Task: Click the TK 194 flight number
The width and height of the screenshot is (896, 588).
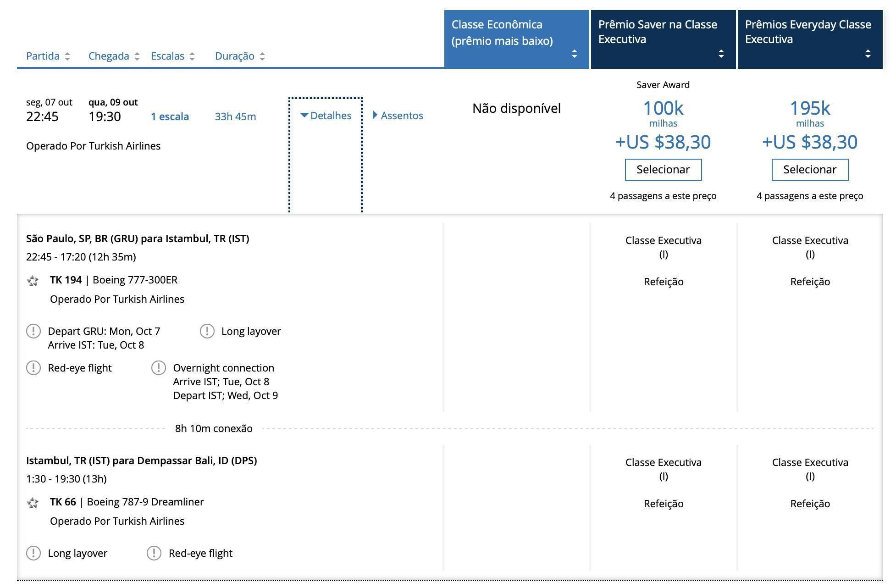Action: tap(66, 280)
